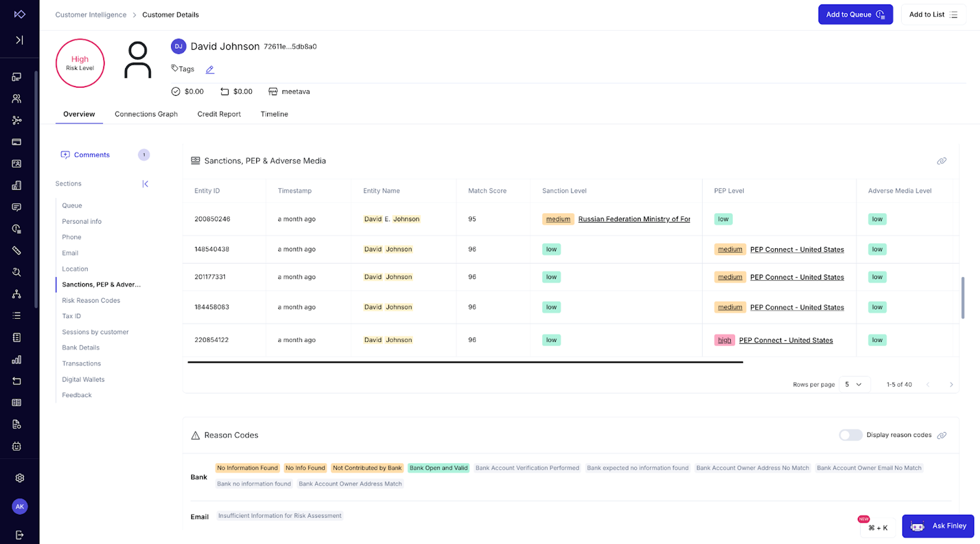Click the AK user avatar
This screenshot has width=980, height=544.
19,506
